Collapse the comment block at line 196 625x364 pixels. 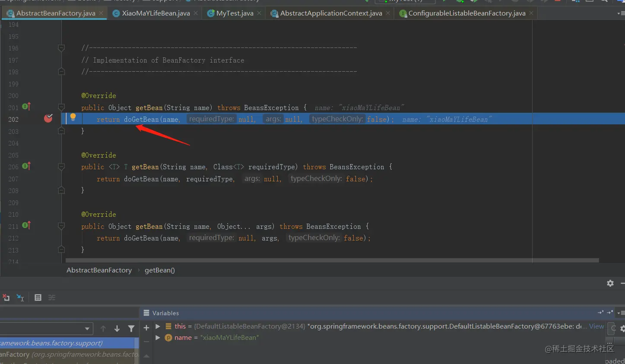[x=61, y=48]
